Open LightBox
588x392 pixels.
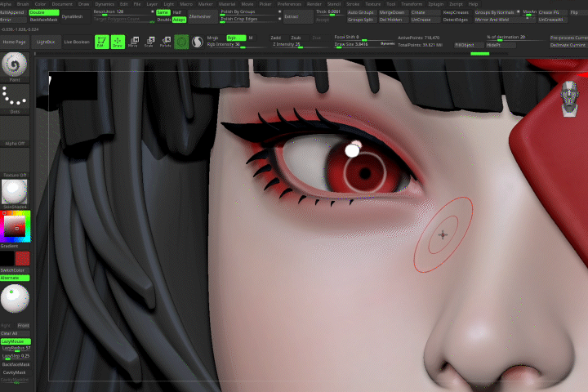click(46, 42)
